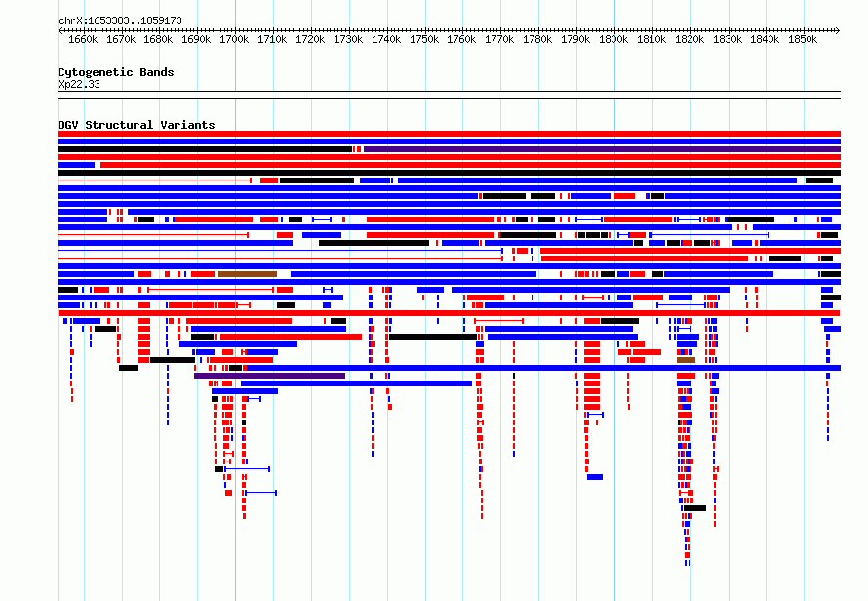Image resolution: width=868 pixels, height=601 pixels.
Task: Click the right arrowhead of the coordinate ruler
Action: (x=838, y=30)
